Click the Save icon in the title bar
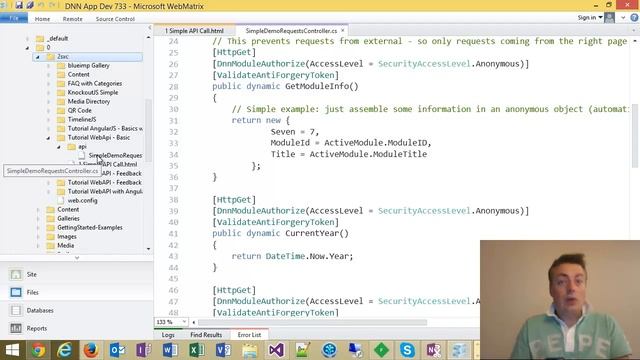 point(19,5)
